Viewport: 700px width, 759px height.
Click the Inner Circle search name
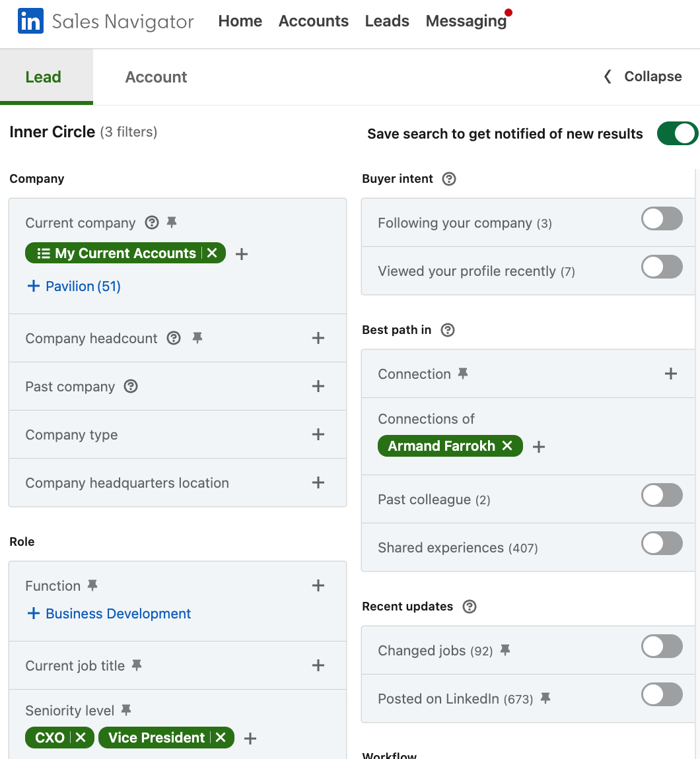52,131
